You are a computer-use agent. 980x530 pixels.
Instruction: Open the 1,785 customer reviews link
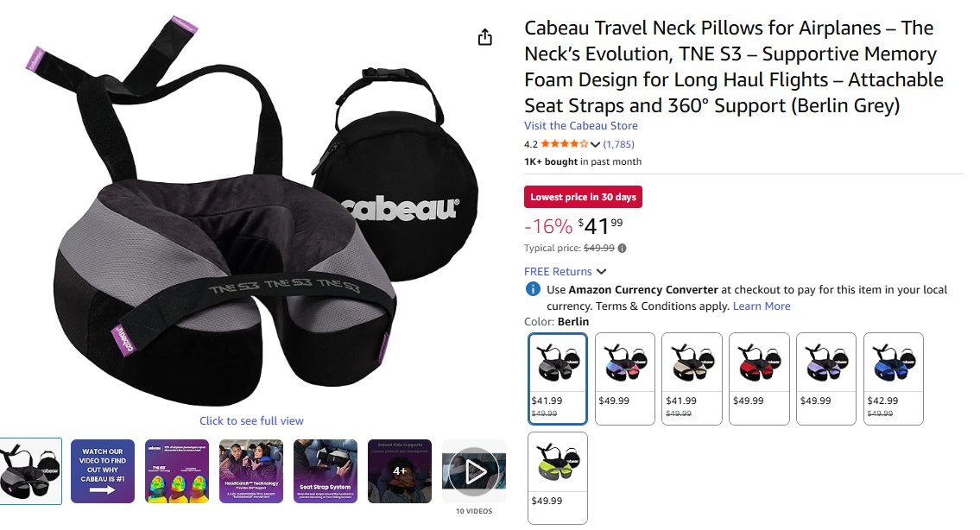pyautogui.click(x=618, y=144)
